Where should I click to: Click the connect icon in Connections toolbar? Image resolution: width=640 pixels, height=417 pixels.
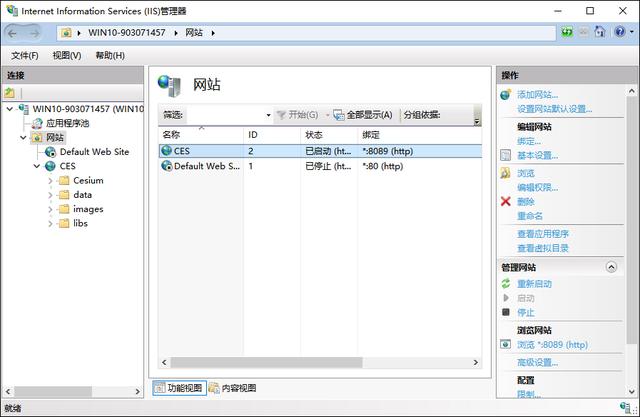point(10,93)
